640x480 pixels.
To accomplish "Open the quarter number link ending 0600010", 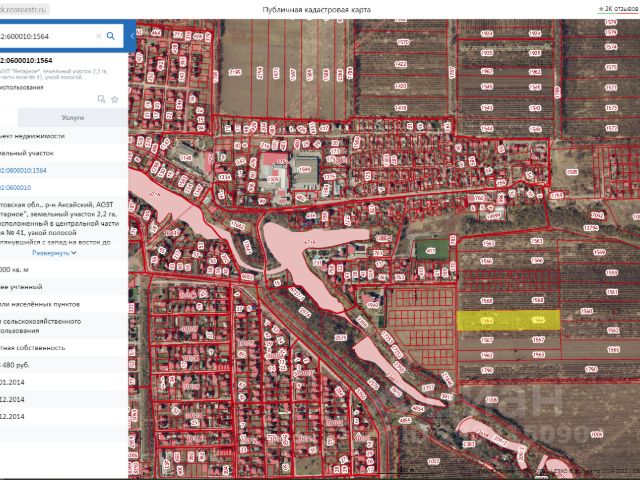I will (x=16, y=188).
